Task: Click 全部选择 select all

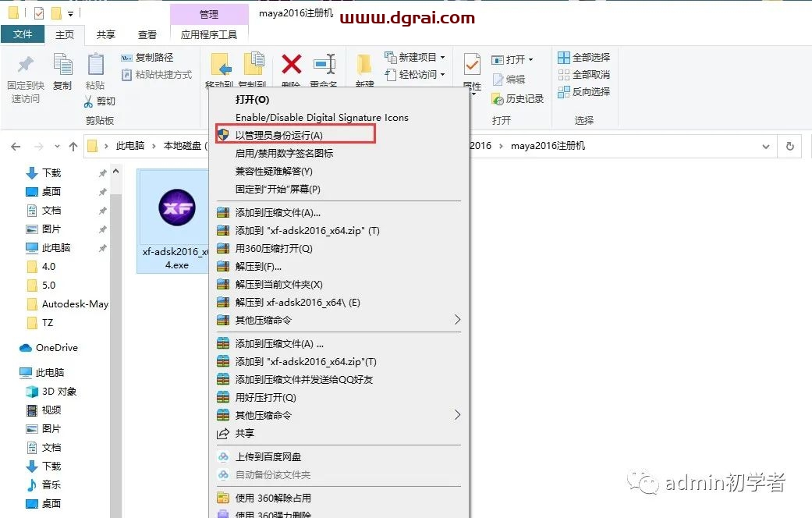Action: 583,57
